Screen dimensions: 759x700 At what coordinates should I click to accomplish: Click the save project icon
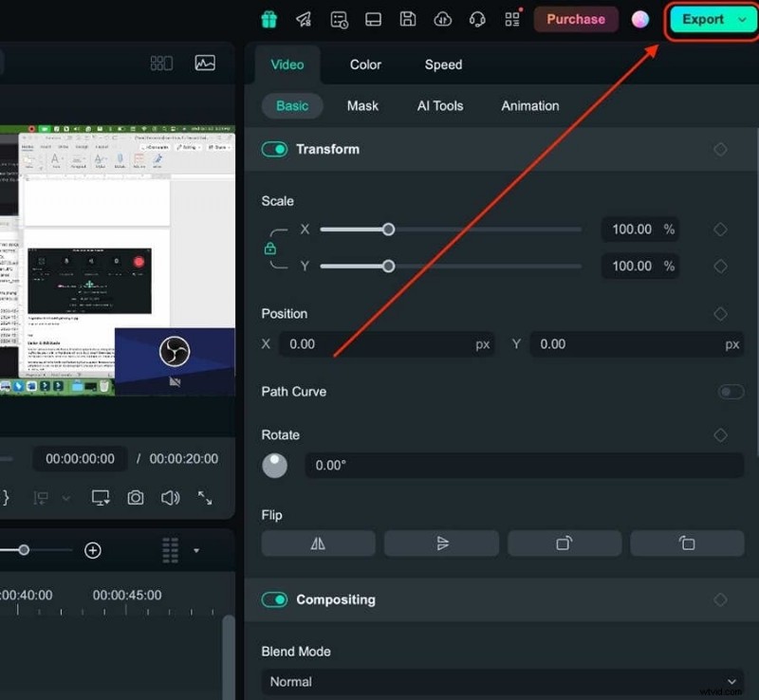(x=408, y=19)
